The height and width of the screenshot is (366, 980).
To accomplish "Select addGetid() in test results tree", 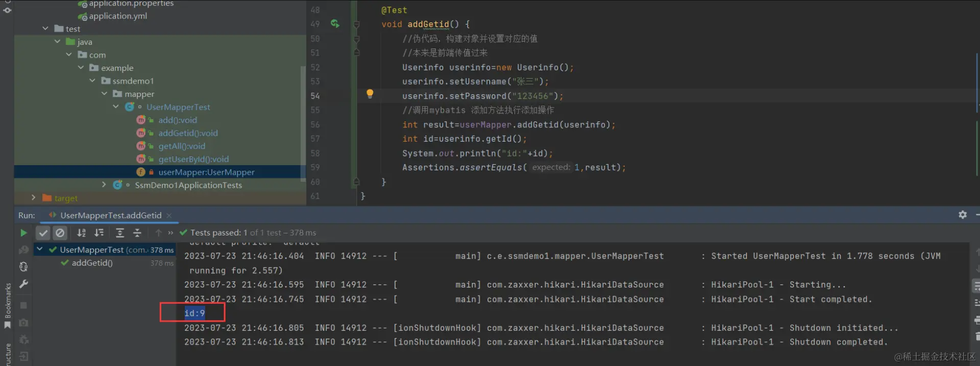I will (92, 263).
